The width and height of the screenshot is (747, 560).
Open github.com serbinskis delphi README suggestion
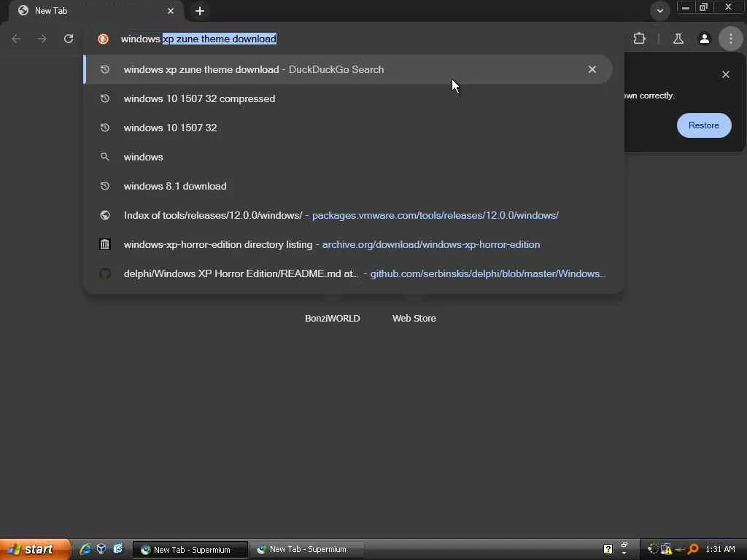point(348,273)
